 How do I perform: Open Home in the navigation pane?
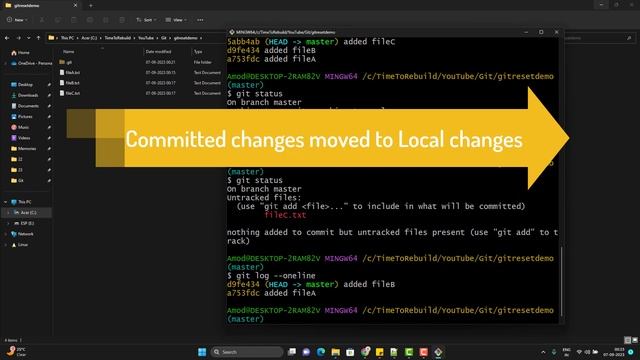click(20, 53)
